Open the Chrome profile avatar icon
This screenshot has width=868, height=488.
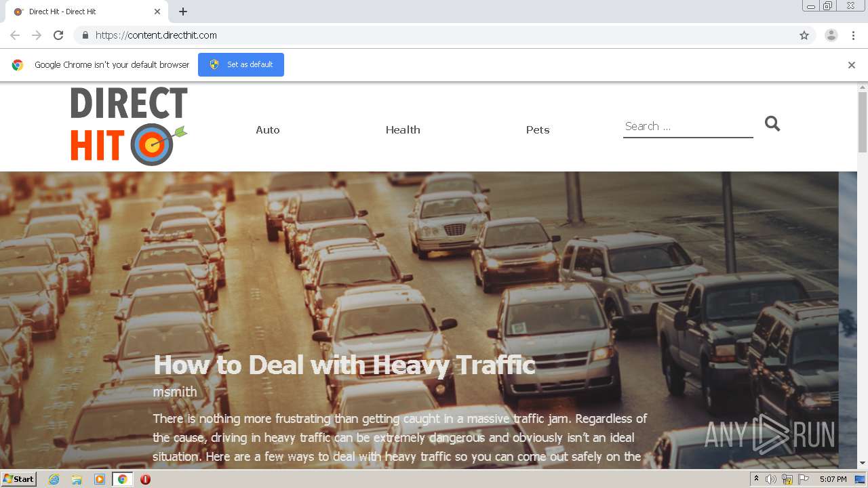[x=831, y=35]
